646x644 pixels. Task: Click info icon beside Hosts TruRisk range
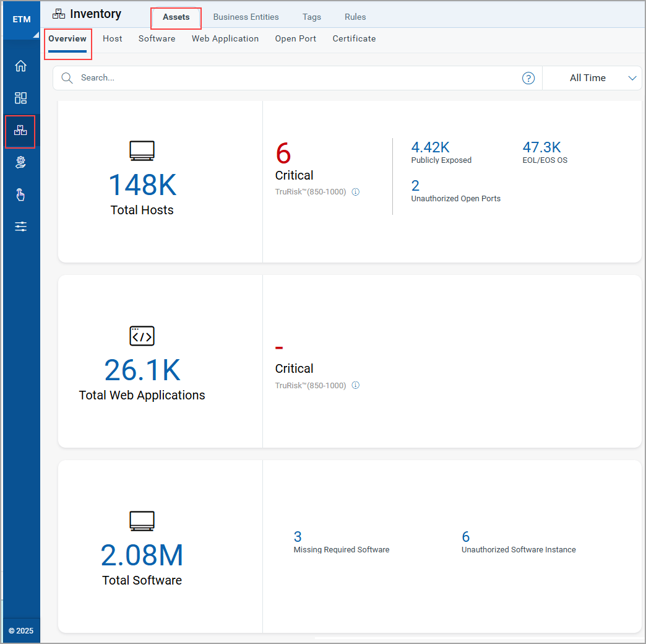click(x=356, y=192)
